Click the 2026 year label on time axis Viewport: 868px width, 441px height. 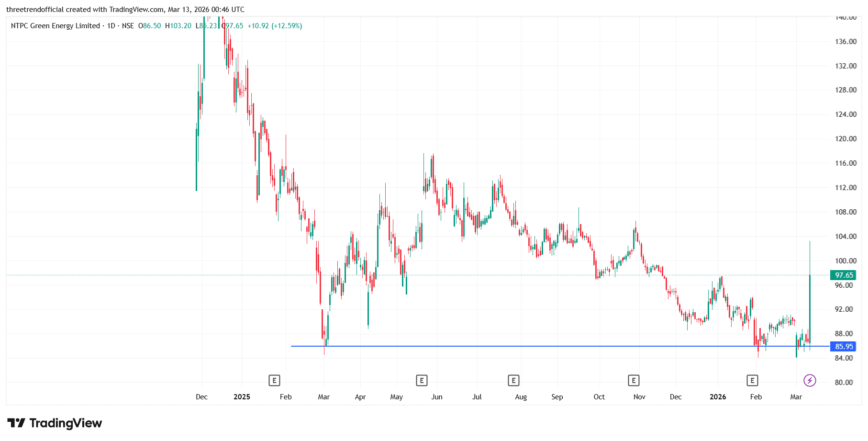[718, 397]
